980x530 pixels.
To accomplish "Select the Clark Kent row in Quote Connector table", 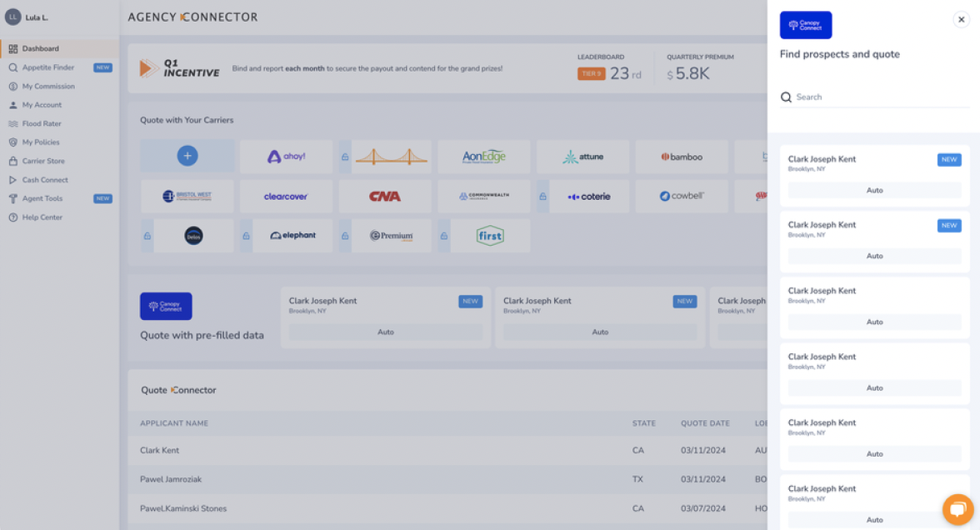I will pos(157,450).
